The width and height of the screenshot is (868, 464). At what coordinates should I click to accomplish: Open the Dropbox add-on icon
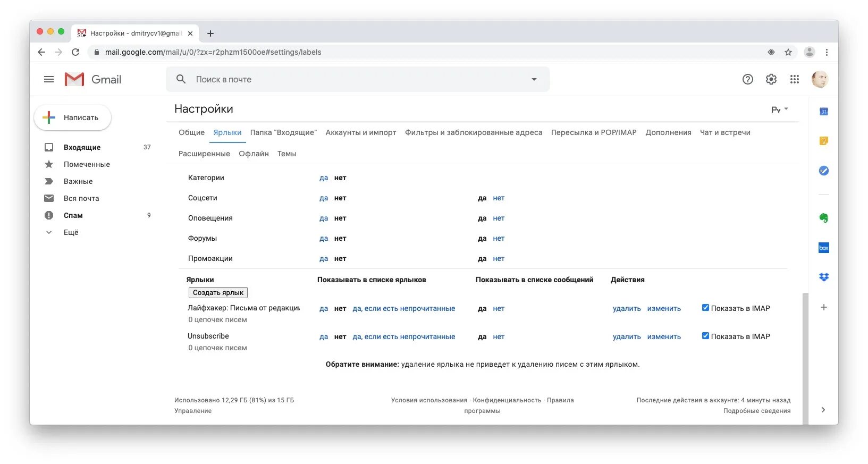pyautogui.click(x=824, y=277)
